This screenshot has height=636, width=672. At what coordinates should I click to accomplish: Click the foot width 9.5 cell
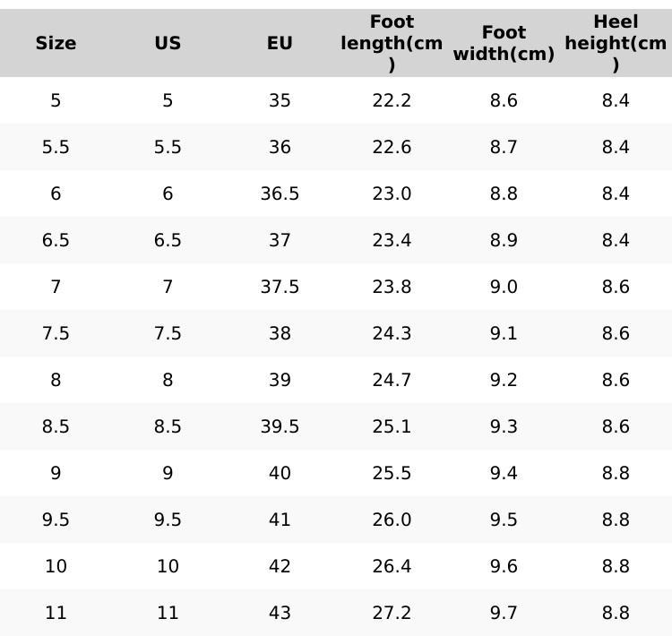coord(504,520)
